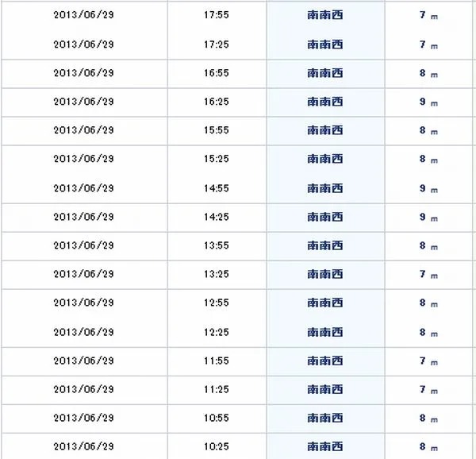This screenshot has height=459, width=476.
Task: Select the 7 m value at 13:25
Action: [428, 274]
